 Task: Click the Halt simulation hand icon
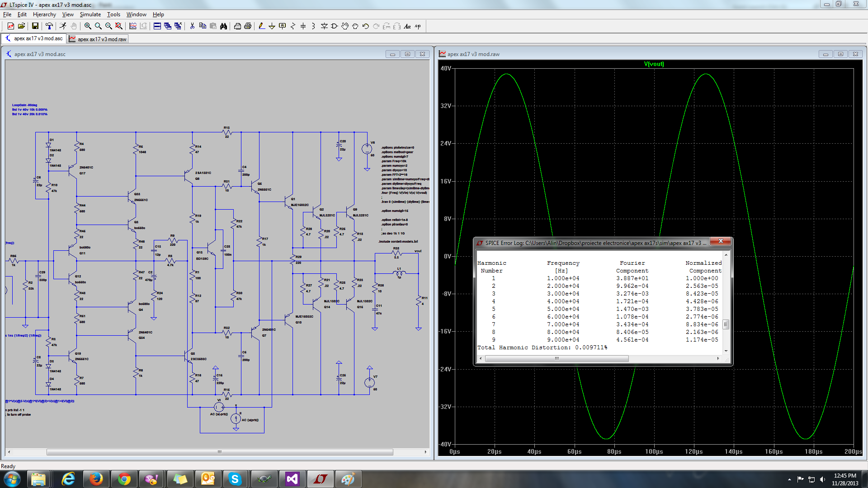74,26
